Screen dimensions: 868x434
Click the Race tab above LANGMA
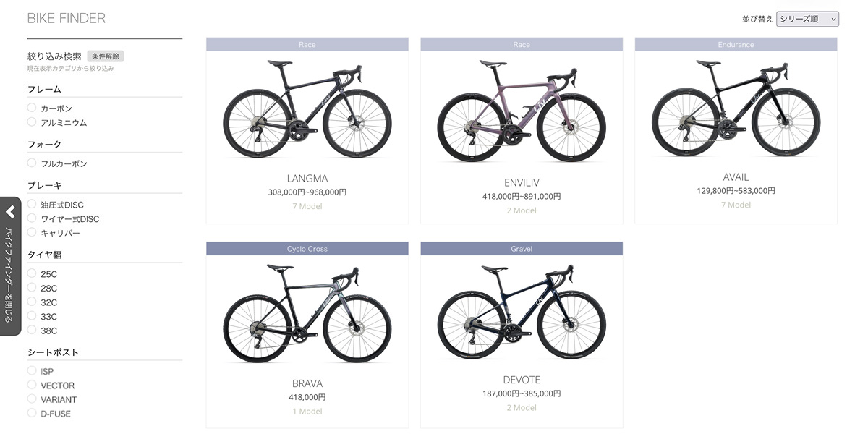pos(307,44)
